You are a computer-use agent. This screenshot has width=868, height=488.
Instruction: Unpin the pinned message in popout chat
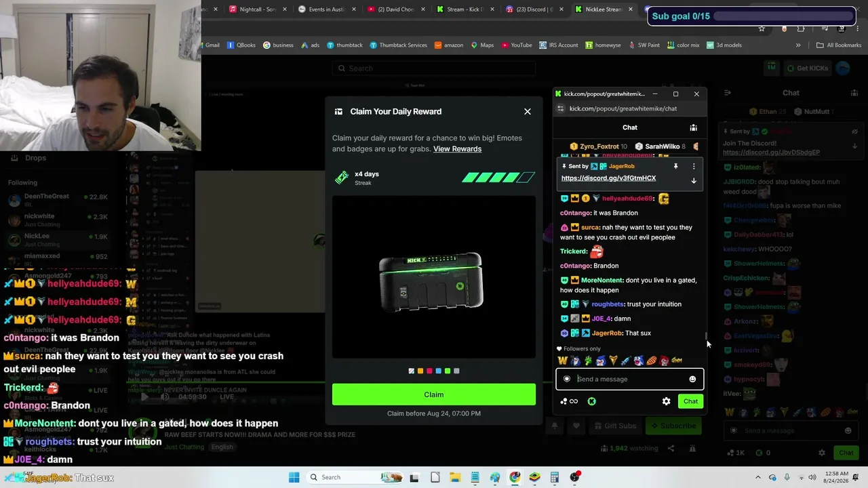coord(675,166)
